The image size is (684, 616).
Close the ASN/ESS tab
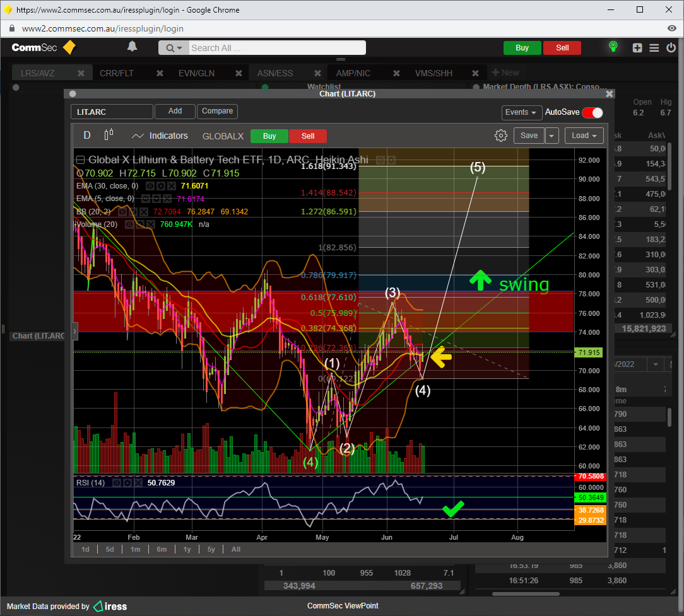317,73
